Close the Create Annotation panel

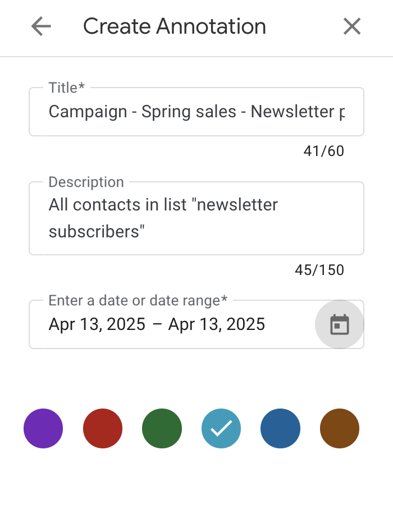[x=352, y=26]
